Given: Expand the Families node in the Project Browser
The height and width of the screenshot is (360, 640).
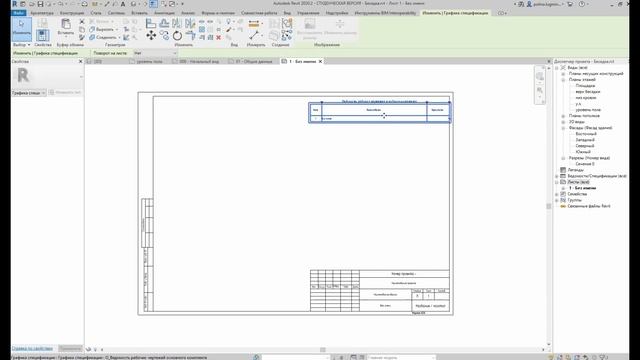Looking at the screenshot, I should (557, 194).
